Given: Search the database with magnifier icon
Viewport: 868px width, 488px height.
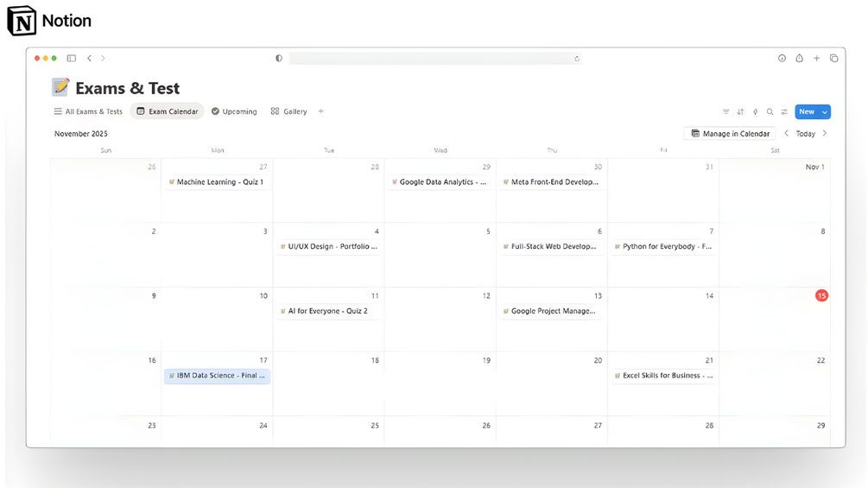Looking at the screenshot, I should [770, 111].
